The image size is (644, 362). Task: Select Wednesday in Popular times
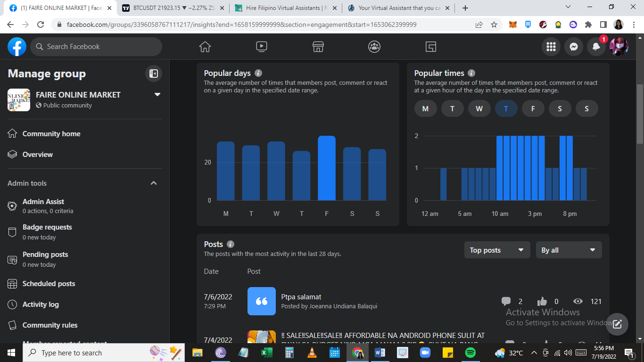[479, 109]
